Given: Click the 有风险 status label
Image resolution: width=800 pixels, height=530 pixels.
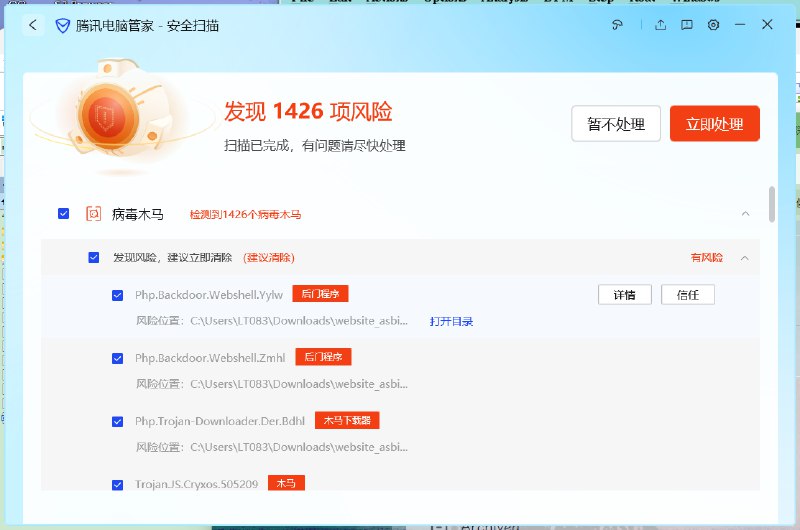Looking at the screenshot, I should pos(707,258).
